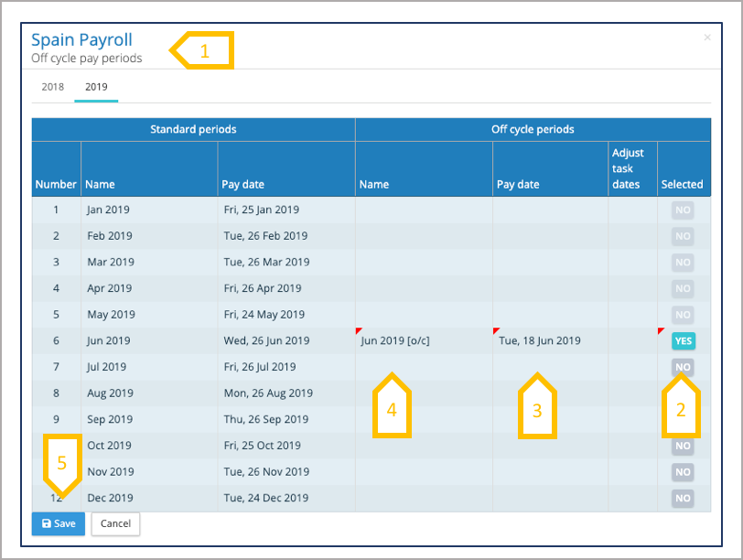Viewport: 743px width, 560px height.
Task: Click red corner marker on Jun 2019 [o/c]
Action: tap(359, 330)
